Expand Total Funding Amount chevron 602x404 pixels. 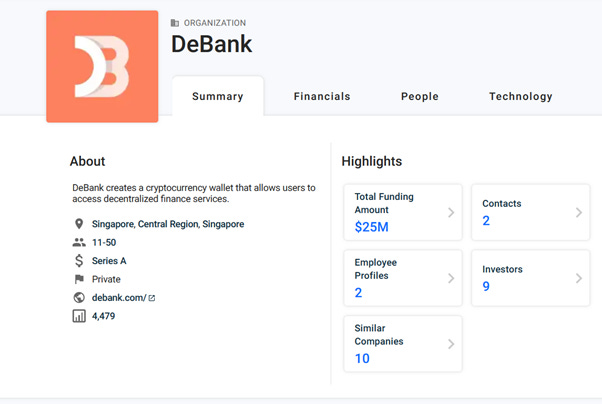tap(451, 212)
